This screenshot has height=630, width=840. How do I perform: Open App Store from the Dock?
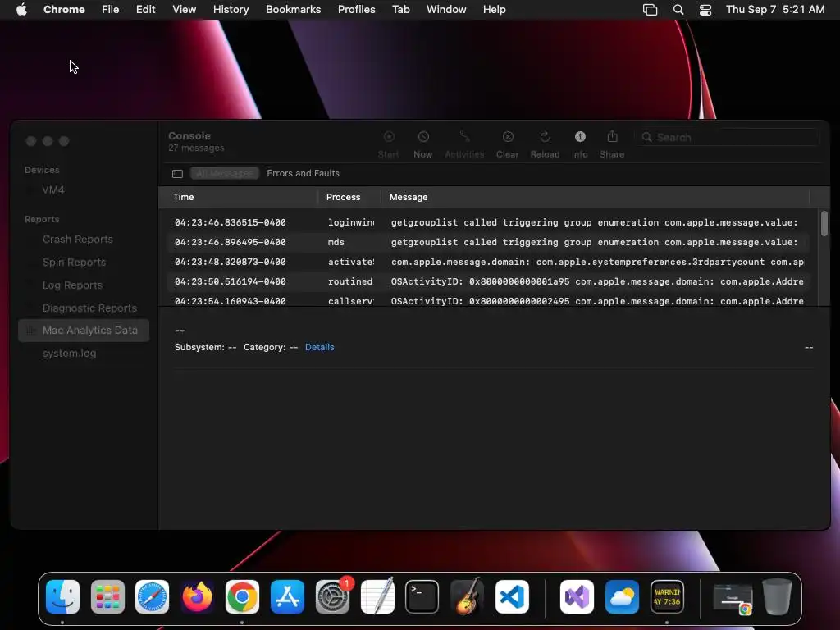pyautogui.click(x=287, y=596)
